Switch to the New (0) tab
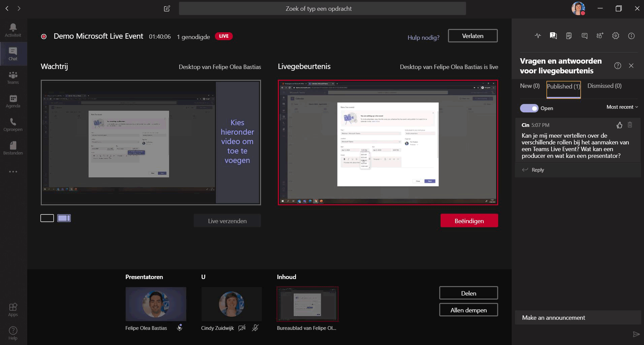This screenshot has height=345, width=644. 529,86
